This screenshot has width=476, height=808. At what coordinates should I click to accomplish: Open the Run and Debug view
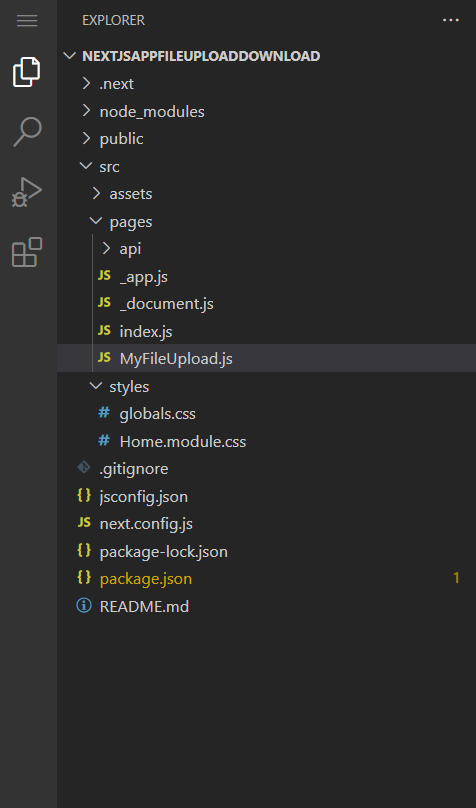pyautogui.click(x=27, y=192)
